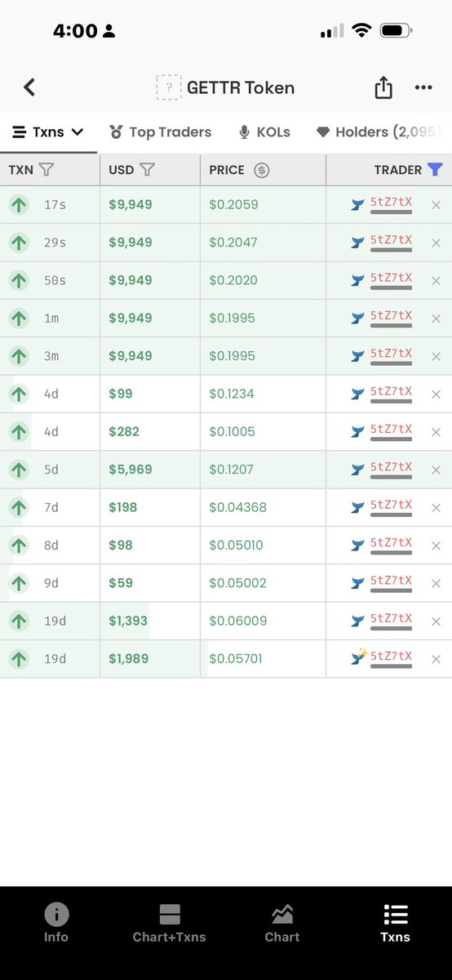This screenshot has width=452, height=980.
Task: Expand the Txns dropdown chevron
Action: [x=78, y=131]
